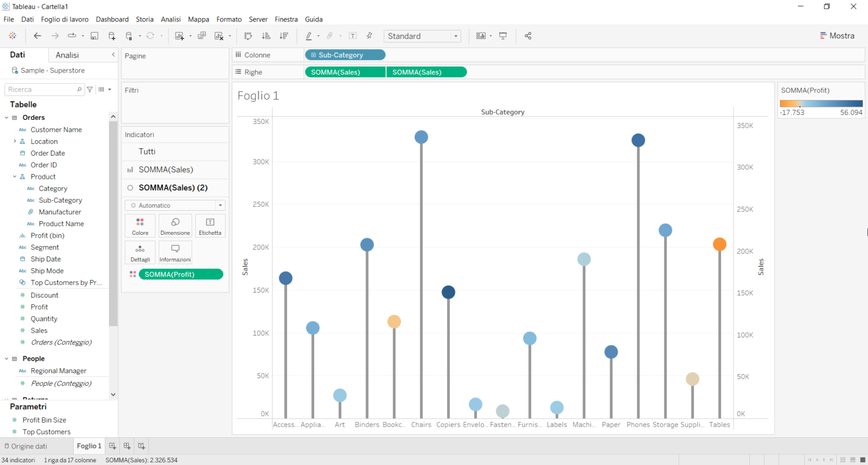This screenshot has height=465, width=868.
Task: Open the Informazioni tooltip editor icon
Action: [175, 252]
